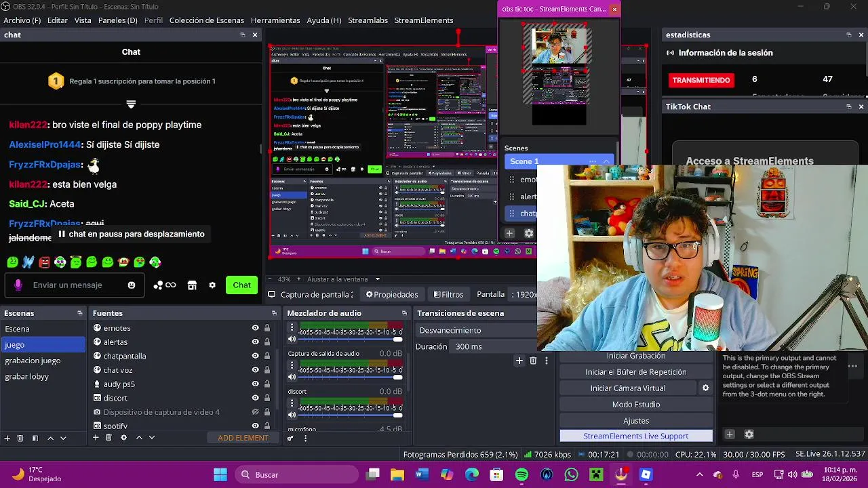Click the Duración 300 ms field
This screenshot has width=868, height=488.
coord(494,346)
